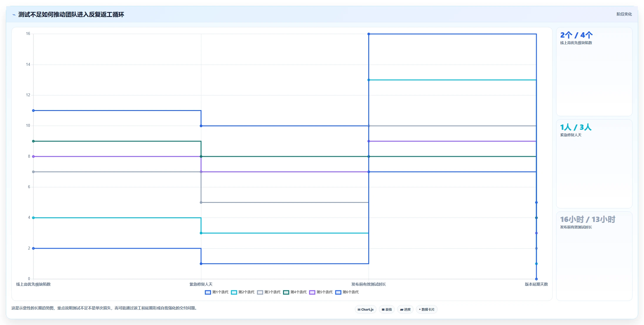Viewport: 644px width, 325px height.
Task: Click the 阶段变化 label in the header
Action: pyautogui.click(x=624, y=14)
